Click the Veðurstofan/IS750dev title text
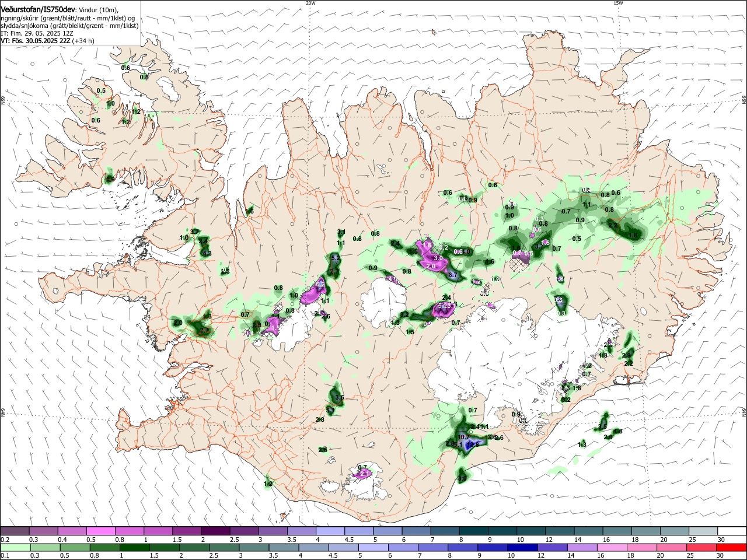 point(37,10)
